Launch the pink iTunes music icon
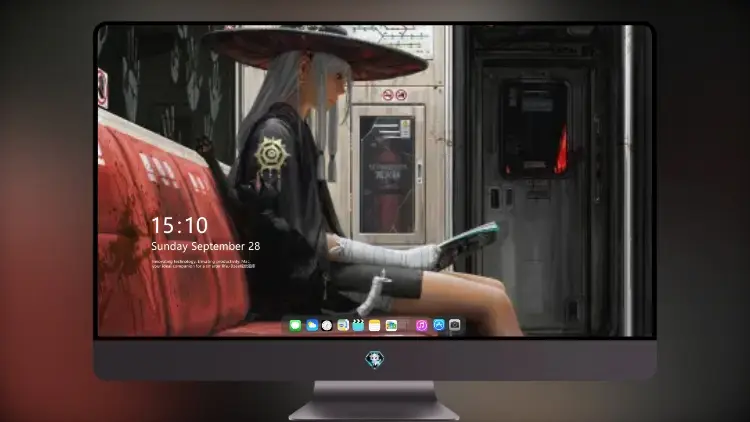Viewport: 750px width, 422px height. (x=421, y=325)
